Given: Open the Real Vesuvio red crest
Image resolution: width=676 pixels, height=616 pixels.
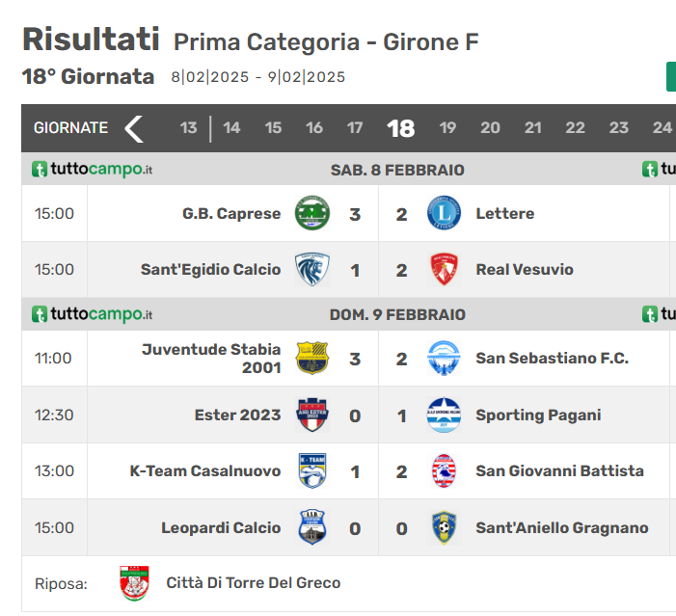Looking at the screenshot, I should [444, 269].
